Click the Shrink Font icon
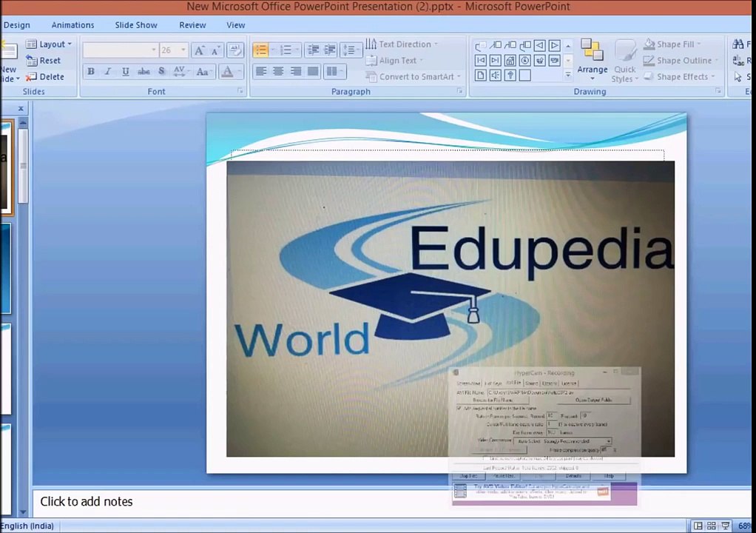This screenshot has width=756, height=533. [215, 50]
